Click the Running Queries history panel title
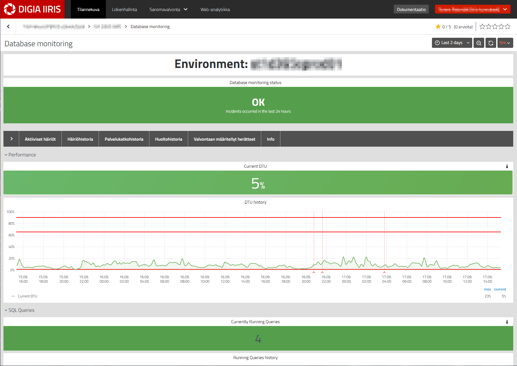 point(255,358)
